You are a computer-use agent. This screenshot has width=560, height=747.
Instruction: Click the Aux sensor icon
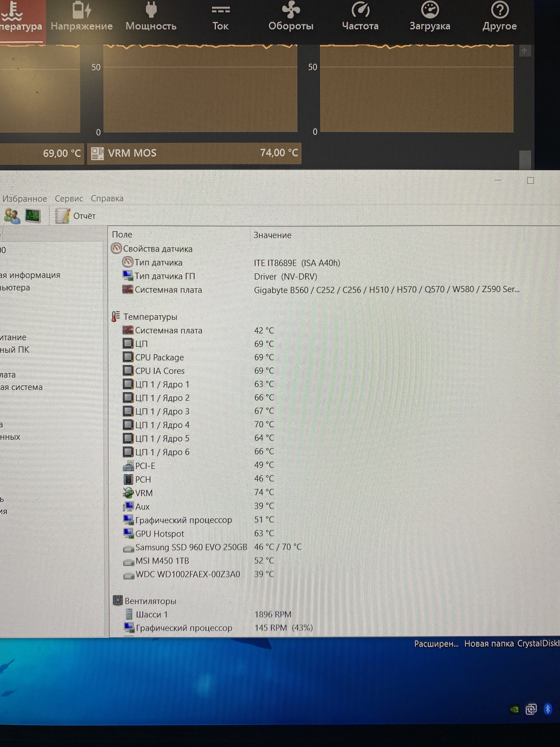pyautogui.click(x=129, y=506)
